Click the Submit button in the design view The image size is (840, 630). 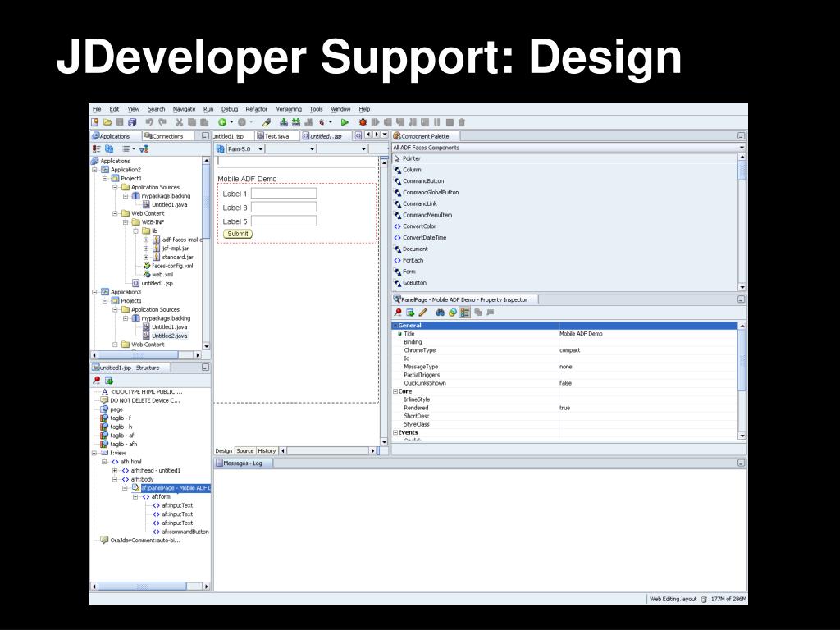pyautogui.click(x=237, y=234)
